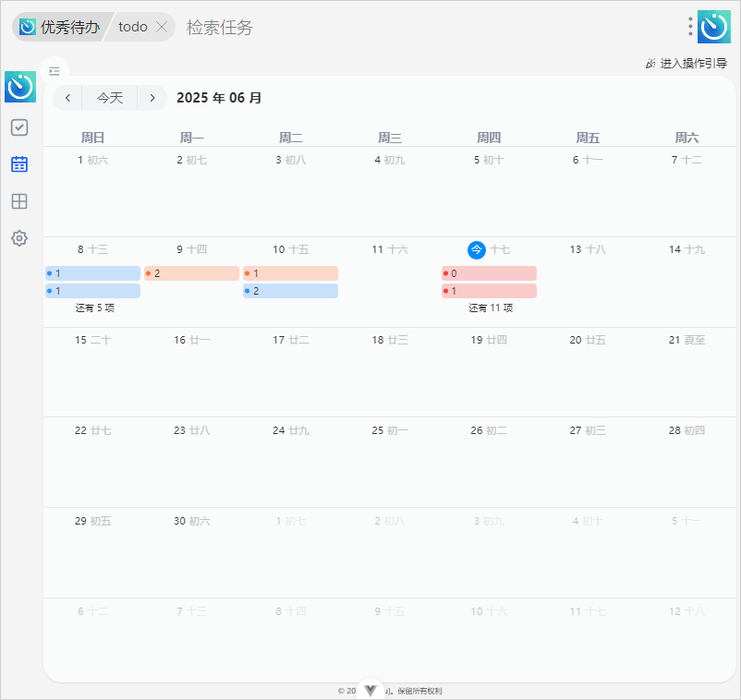Image resolution: width=741 pixels, height=700 pixels.
Task: Open first blue task on June 8
Action: (x=92, y=273)
